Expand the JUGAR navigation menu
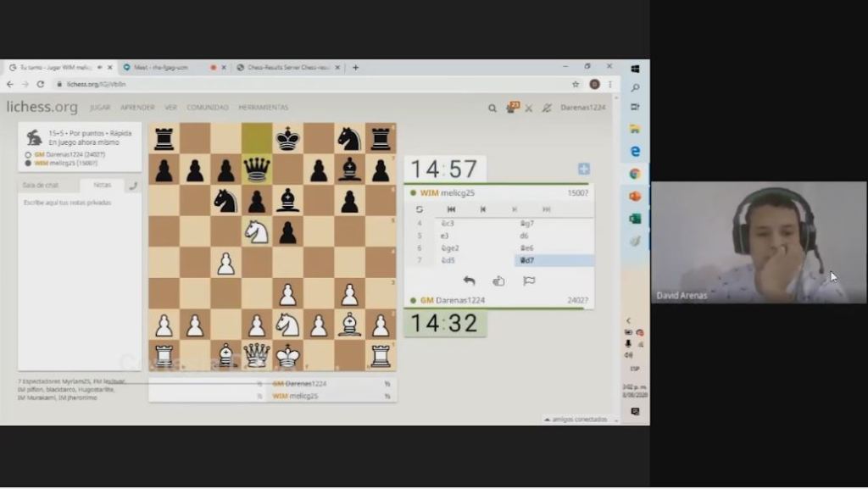The width and height of the screenshot is (868, 489). 100,108
